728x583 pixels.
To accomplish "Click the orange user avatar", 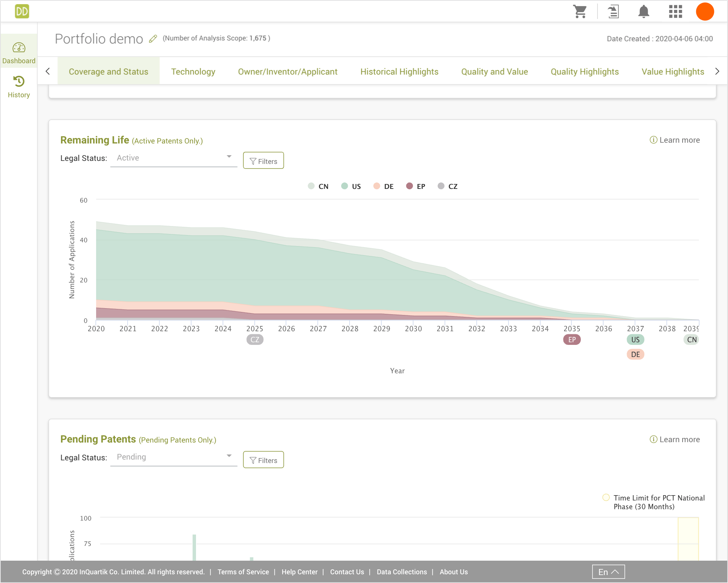I will coord(705,12).
